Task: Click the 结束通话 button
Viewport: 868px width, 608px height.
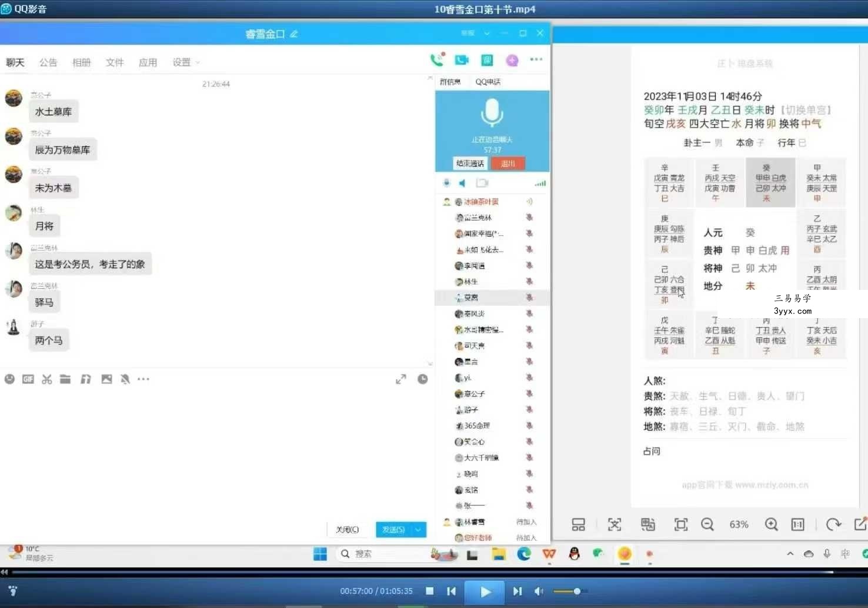Action: pyautogui.click(x=470, y=163)
